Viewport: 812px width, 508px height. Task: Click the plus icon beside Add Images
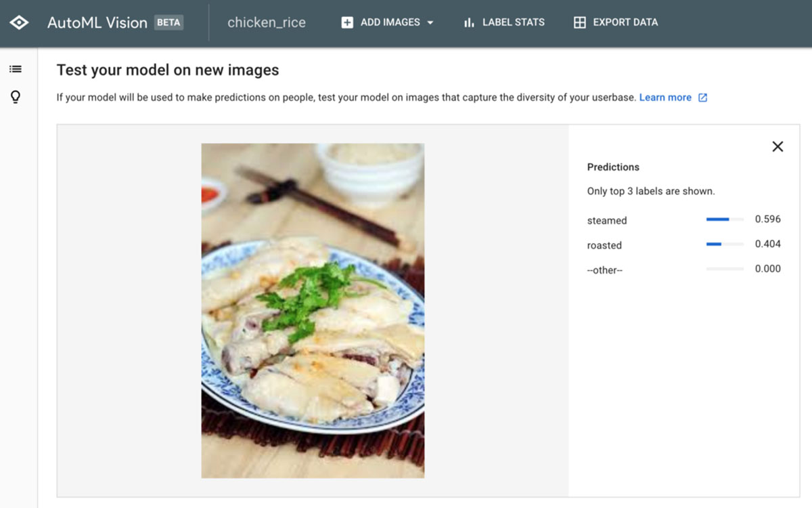347,22
